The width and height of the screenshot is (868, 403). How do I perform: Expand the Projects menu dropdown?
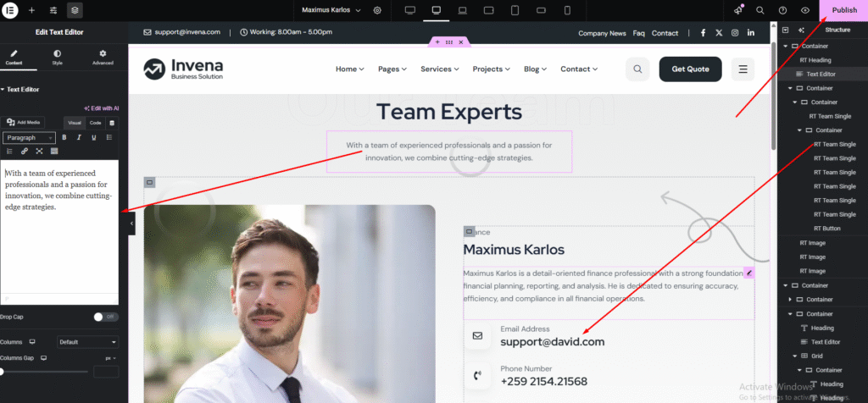pyautogui.click(x=492, y=69)
